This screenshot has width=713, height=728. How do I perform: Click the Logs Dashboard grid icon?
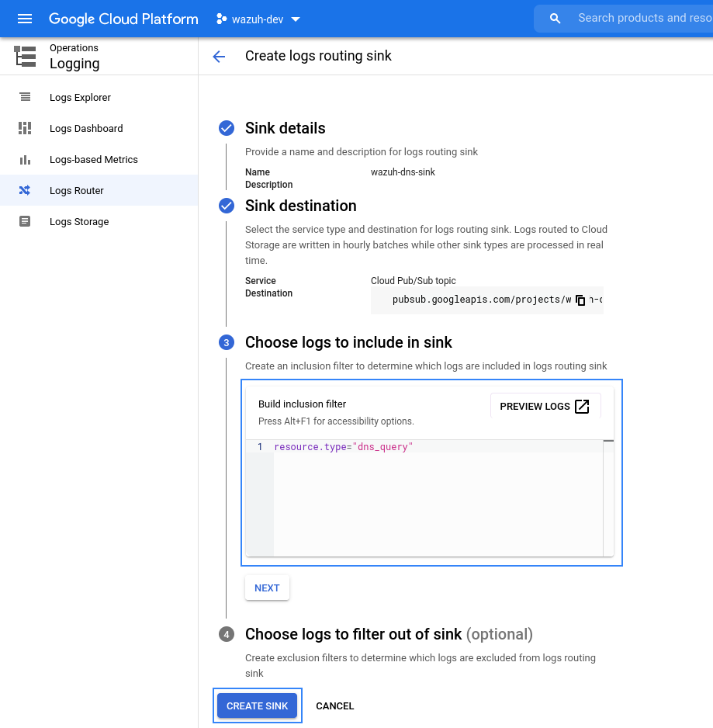[25, 128]
